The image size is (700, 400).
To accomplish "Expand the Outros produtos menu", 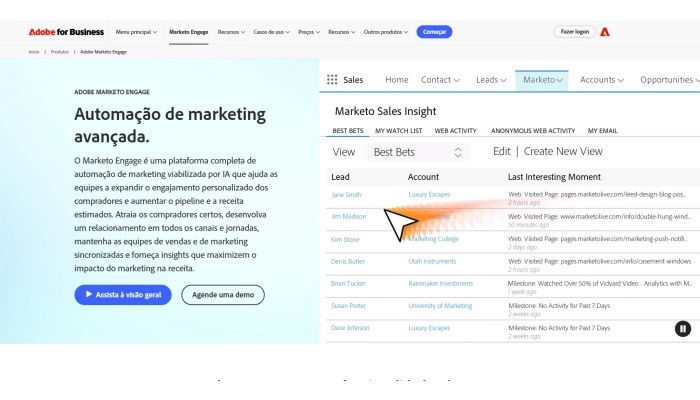I will click(386, 32).
